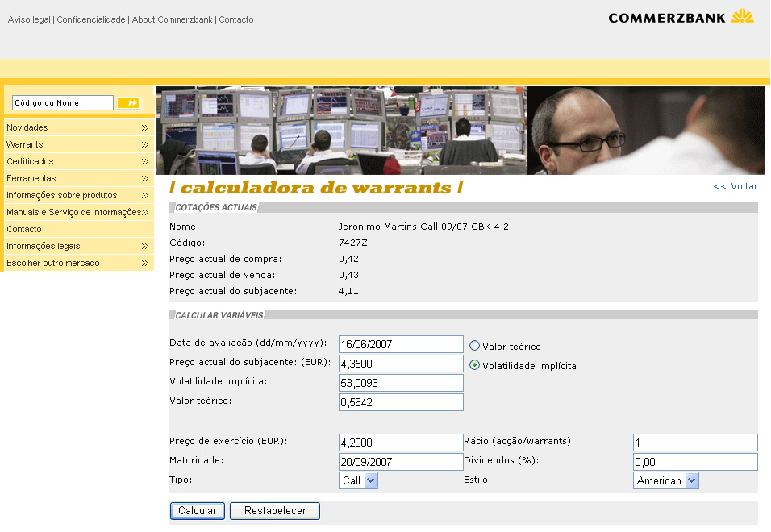Image resolution: width=771 pixels, height=532 pixels.
Task: Focus the Maturidade date field
Action: pyautogui.click(x=401, y=462)
